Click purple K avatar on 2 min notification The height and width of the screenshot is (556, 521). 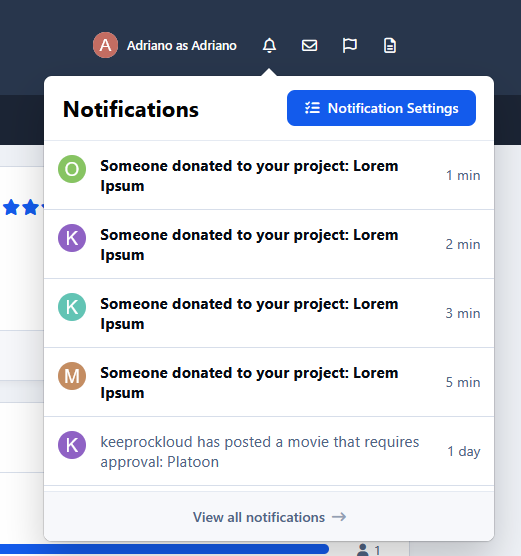tap(72, 238)
